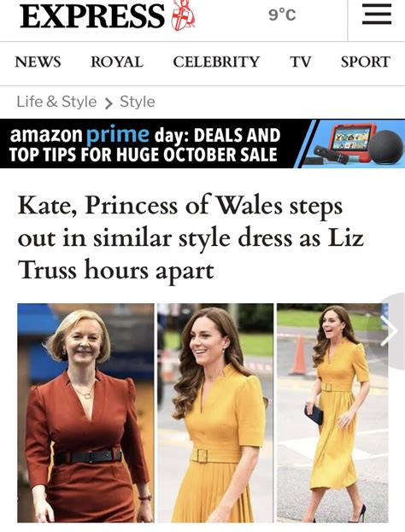Check the 9°C weather indicator
This screenshot has height=532, width=405.
coord(282,15)
